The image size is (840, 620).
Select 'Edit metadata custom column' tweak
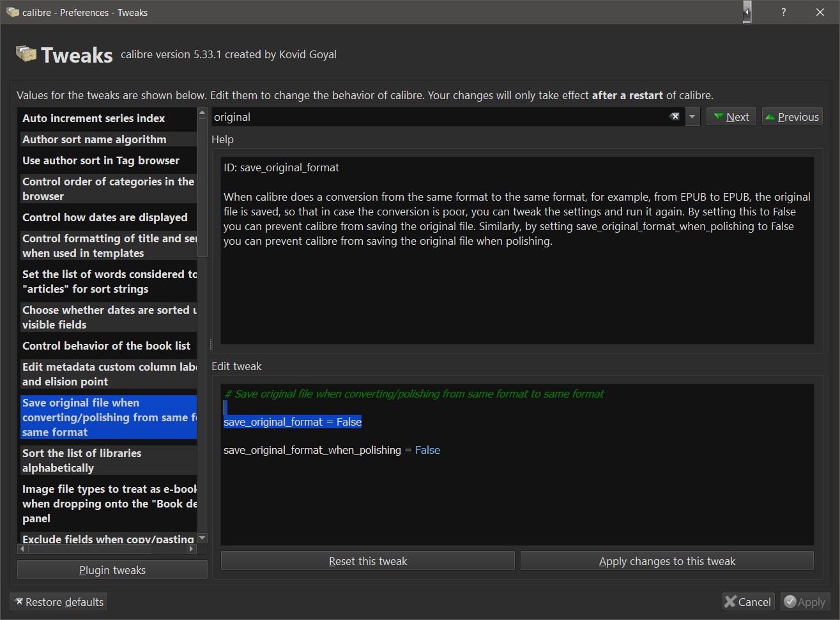pyautogui.click(x=109, y=374)
